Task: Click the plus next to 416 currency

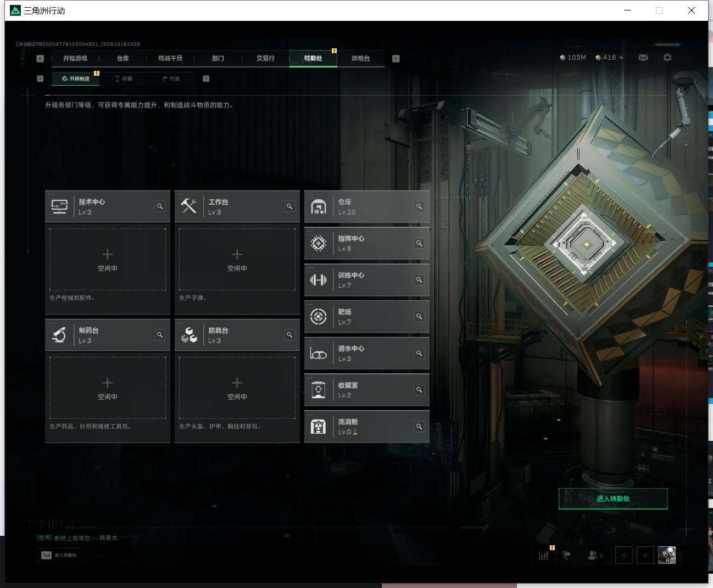Action: (x=621, y=58)
